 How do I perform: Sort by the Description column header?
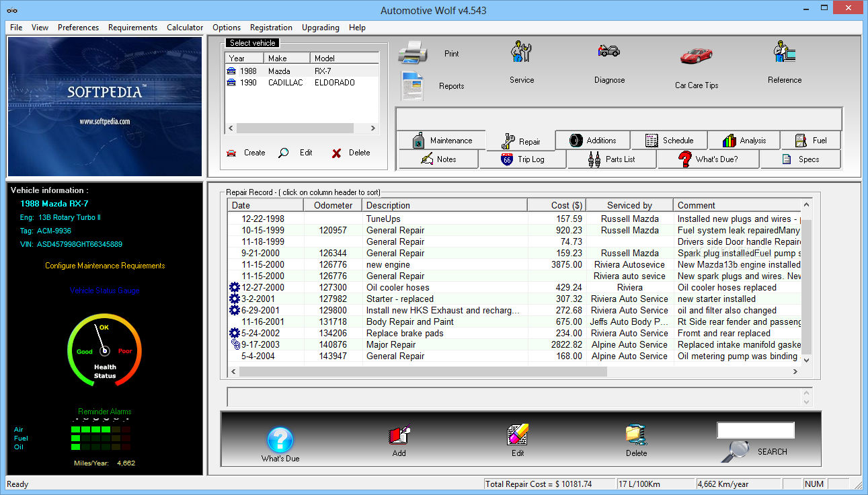click(x=444, y=205)
